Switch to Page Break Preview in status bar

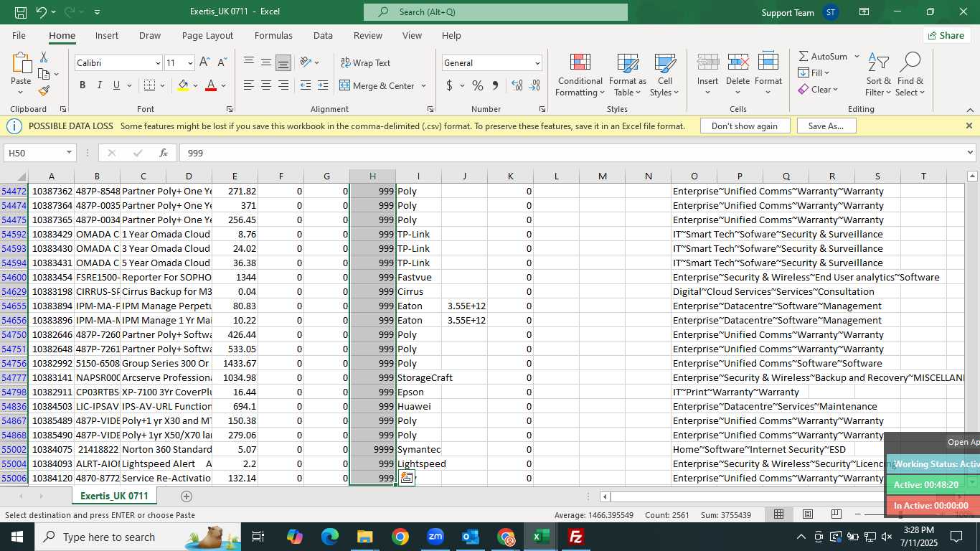(836, 514)
